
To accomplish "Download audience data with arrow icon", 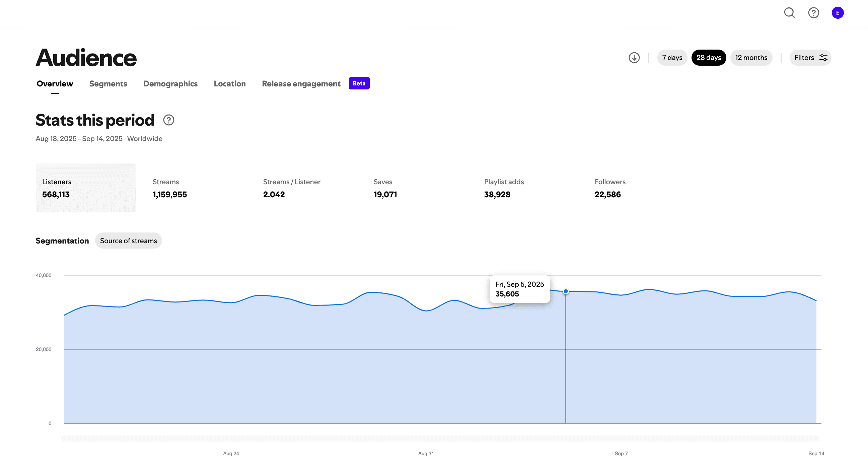I will (x=634, y=58).
